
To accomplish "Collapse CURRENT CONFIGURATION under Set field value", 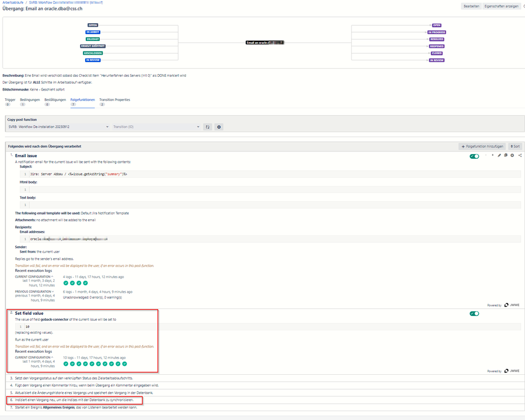I will tap(34, 357).
